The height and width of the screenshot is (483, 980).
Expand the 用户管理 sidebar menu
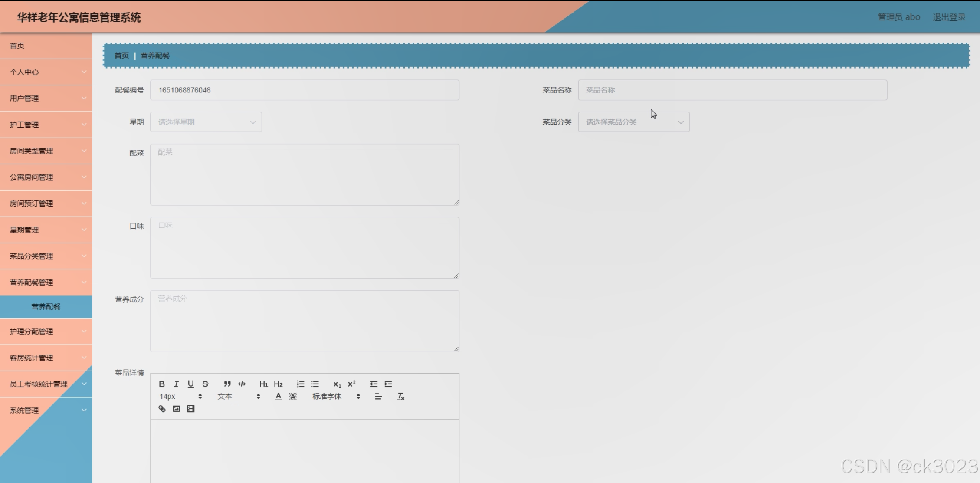(x=46, y=98)
